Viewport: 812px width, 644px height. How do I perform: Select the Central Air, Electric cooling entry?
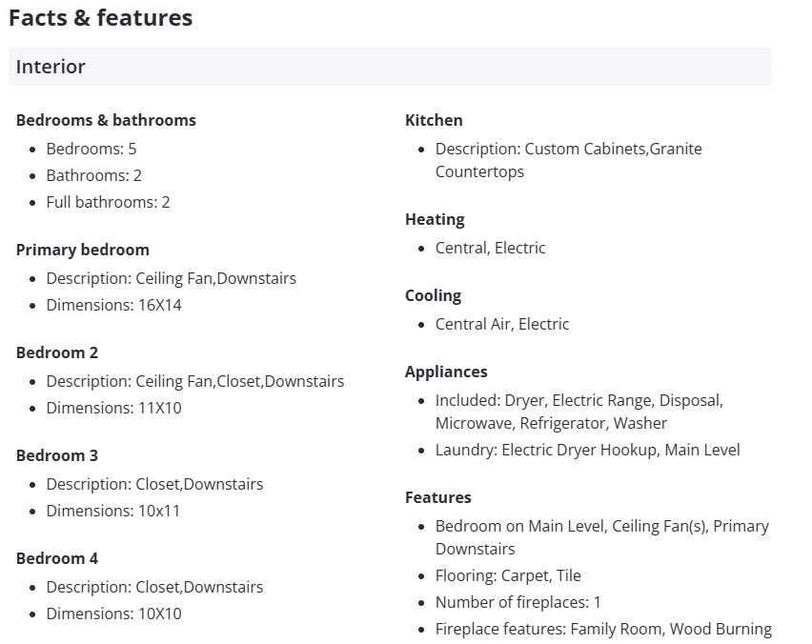tap(502, 324)
